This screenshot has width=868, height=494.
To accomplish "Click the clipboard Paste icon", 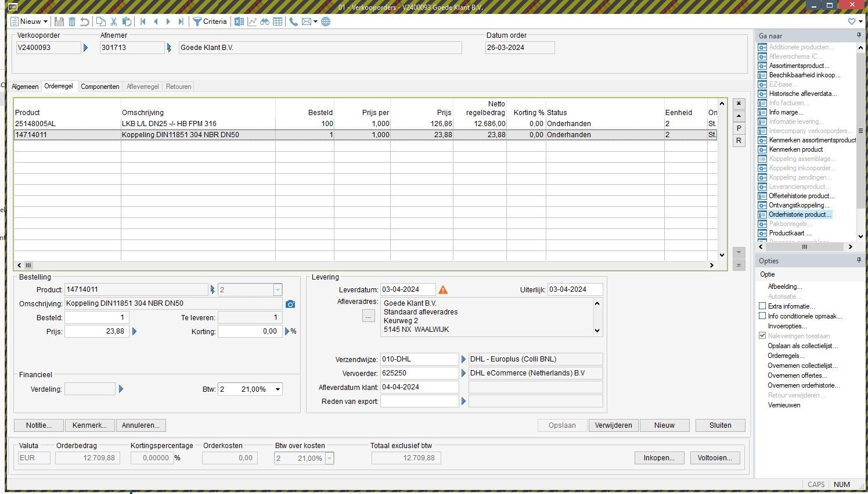I will pos(127,22).
